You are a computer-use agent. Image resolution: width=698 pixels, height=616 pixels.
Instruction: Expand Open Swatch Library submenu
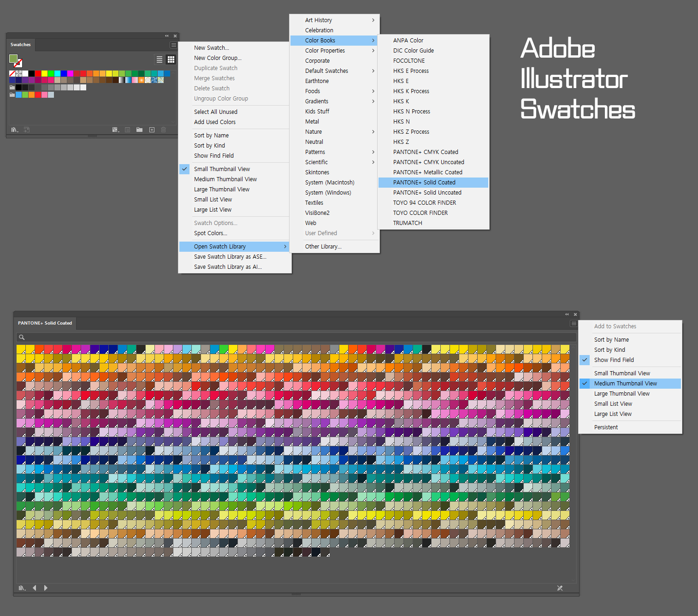[x=234, y=247]
